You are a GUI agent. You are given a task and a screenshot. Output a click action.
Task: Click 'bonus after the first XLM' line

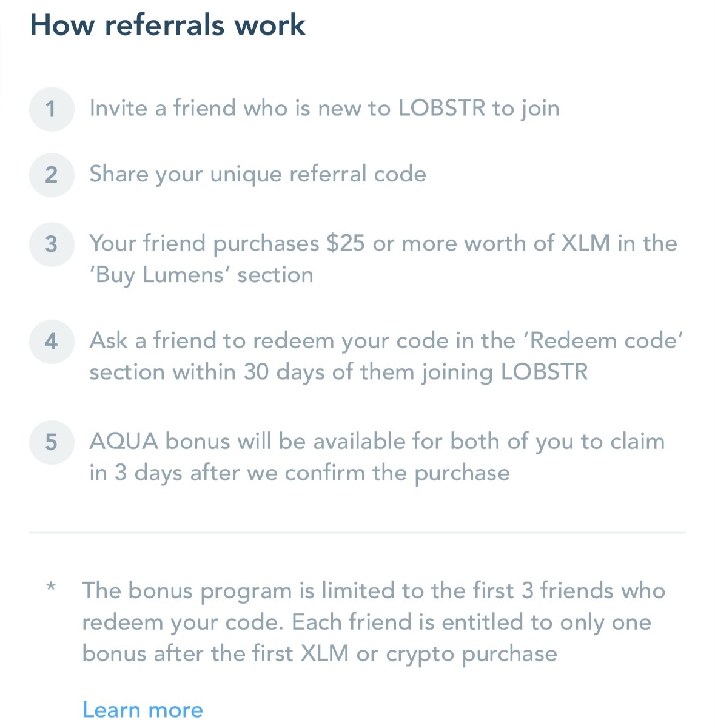(x=320, y=654)
